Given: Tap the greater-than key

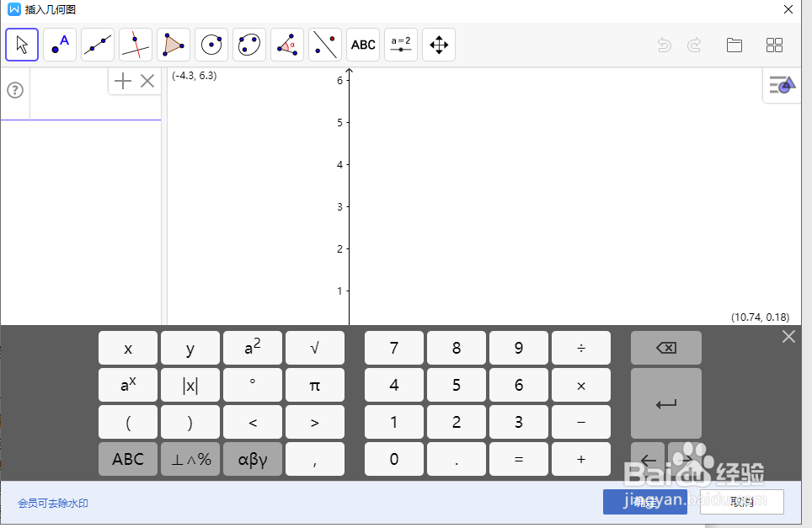Looking at the screenshot, I should click(x=315, y=422).
